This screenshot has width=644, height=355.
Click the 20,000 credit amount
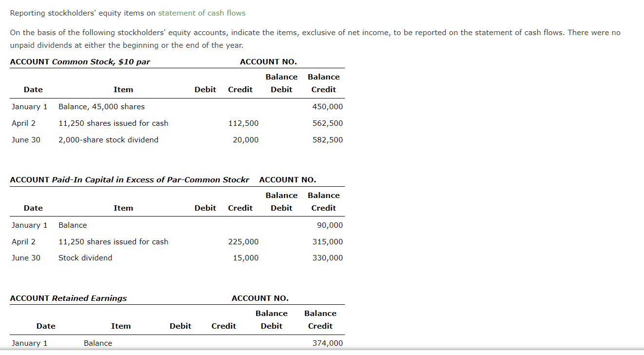(x=246, y=140)
